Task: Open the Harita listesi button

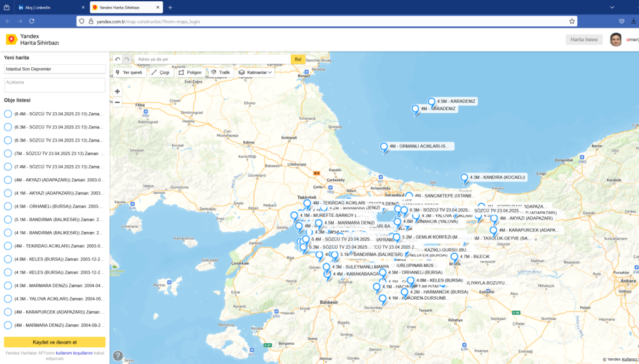Action: 584,39
